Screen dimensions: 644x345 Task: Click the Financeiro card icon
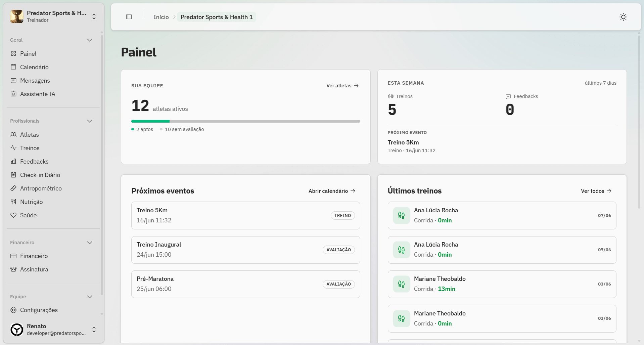point(13,256)
